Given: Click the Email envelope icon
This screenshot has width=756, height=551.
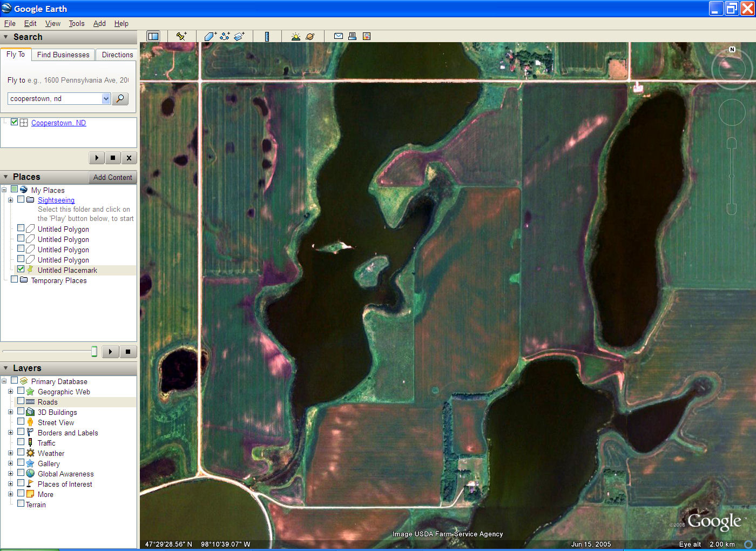Looking at the screenshot, I should 339,36.
